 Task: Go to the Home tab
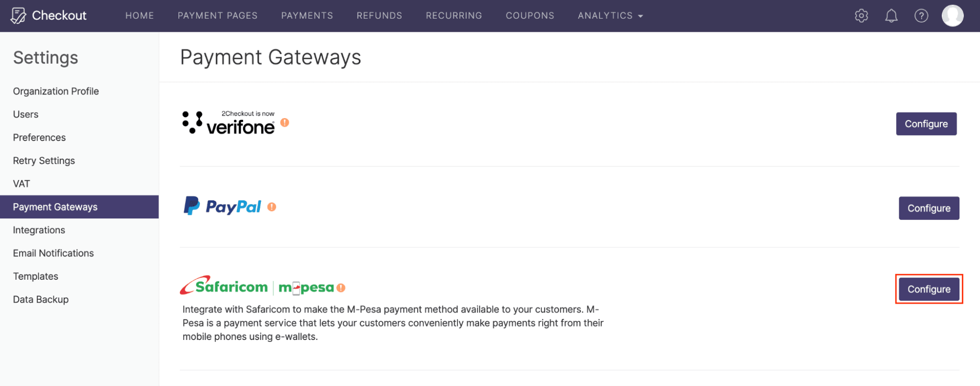[140, 16]
